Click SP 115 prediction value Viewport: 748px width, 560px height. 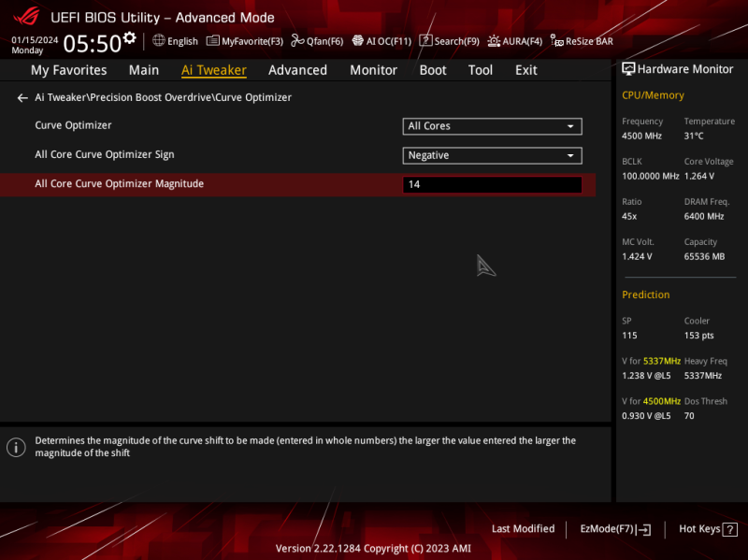tap(629, 336)
